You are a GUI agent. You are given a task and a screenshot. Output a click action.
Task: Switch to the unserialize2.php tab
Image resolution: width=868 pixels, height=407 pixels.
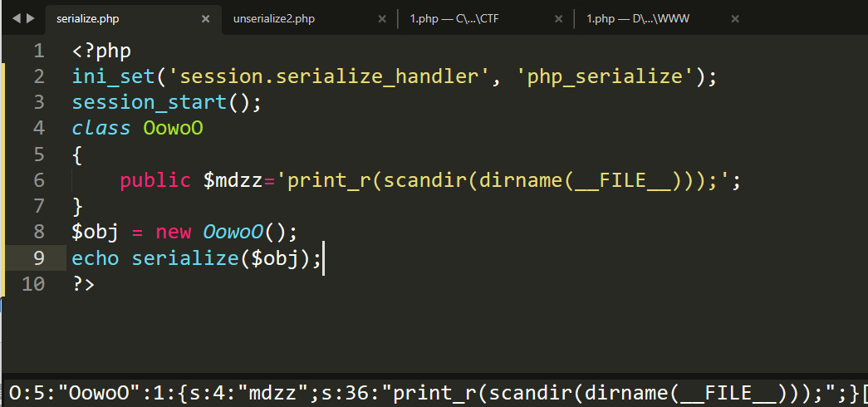(274, 19)
